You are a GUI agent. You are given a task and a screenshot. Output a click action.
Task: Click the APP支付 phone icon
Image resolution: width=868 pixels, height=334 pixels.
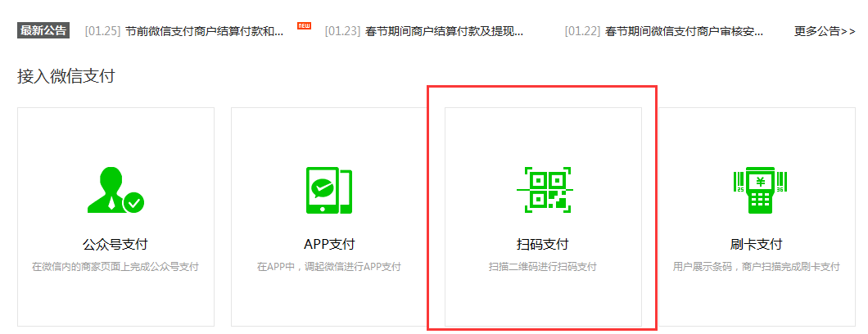[328, 190]
